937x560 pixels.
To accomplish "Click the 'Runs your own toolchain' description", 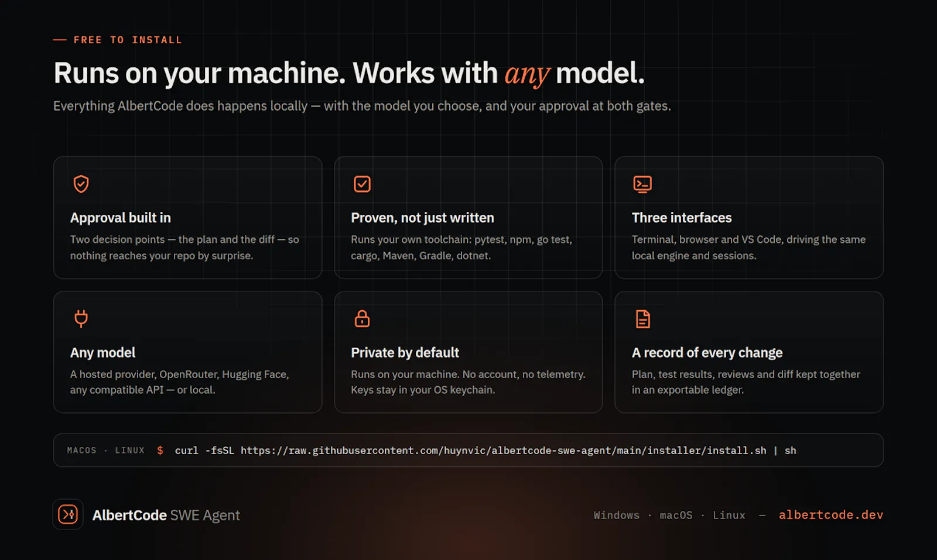I will [x=461, y=248].
